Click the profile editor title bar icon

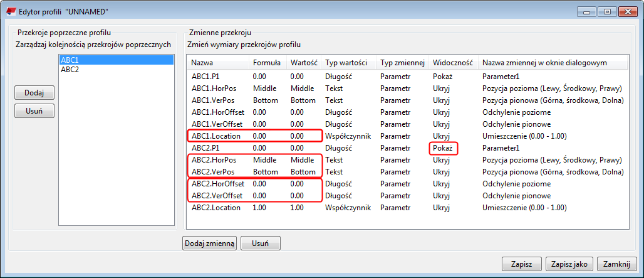pyautogui.click(x=11, y=11)
